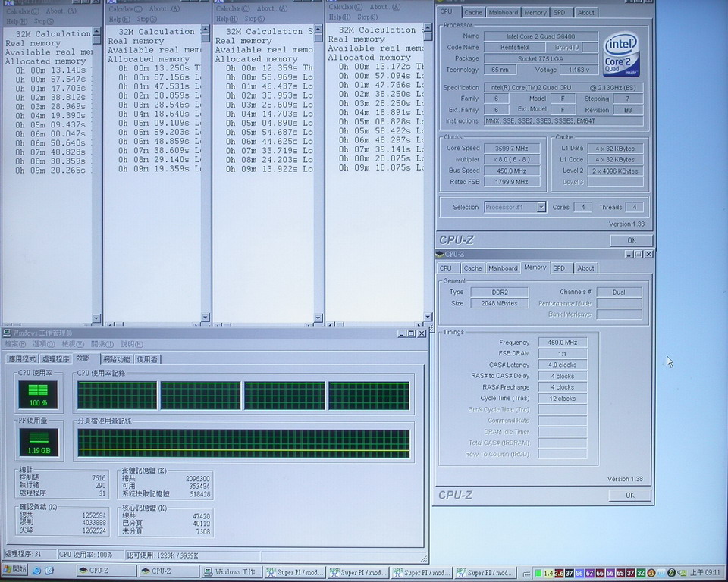Click memory Type field DDR2
728x582 pixels.
[500, 292]
